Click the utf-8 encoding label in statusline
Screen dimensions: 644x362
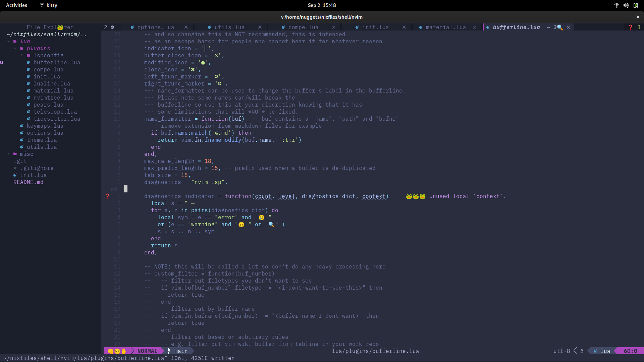click(561, 351)
